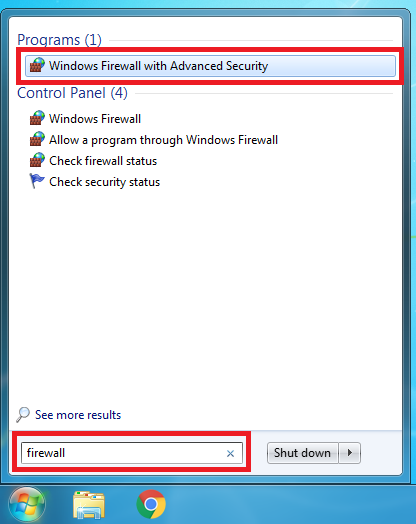
Task: Open Windows Explorer from the taskbar
Action: click(x=89, y=505)
